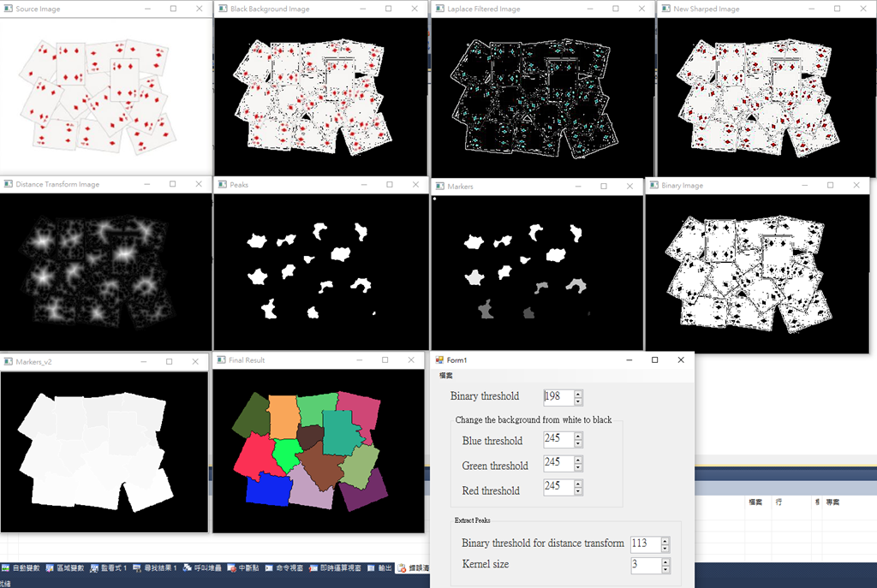Screen dimensions: 877x588
Task: Click the "Green threshold" label
Action: point(495,466)
